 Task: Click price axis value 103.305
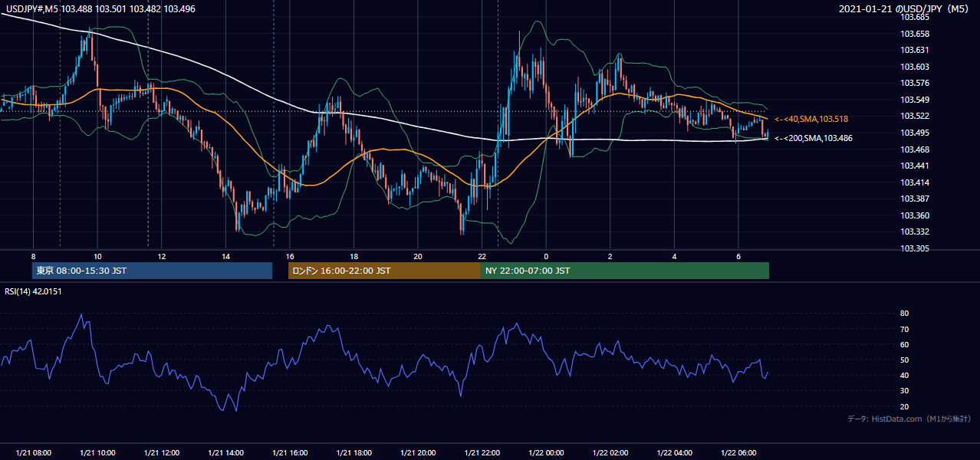[916, 248]
